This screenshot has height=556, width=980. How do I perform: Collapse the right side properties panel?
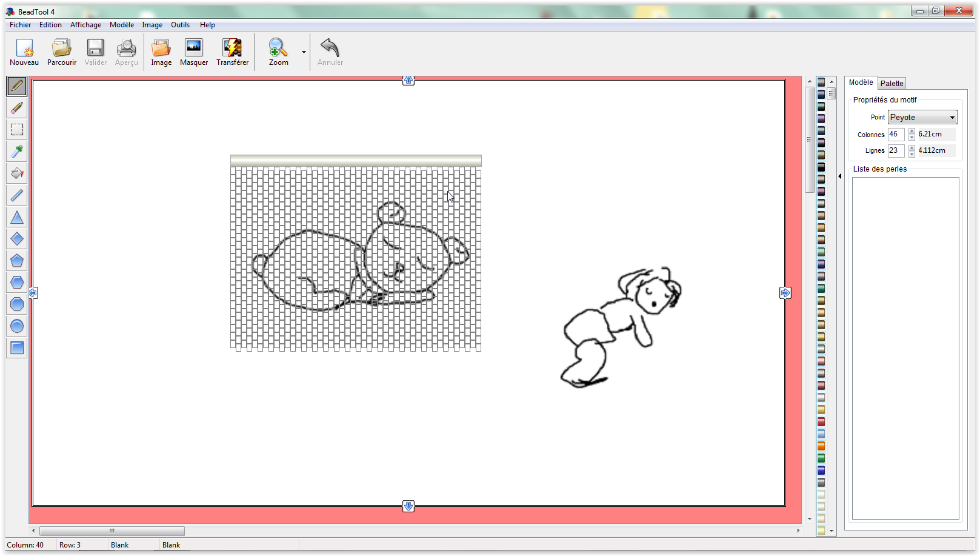[x=840, y=176]
